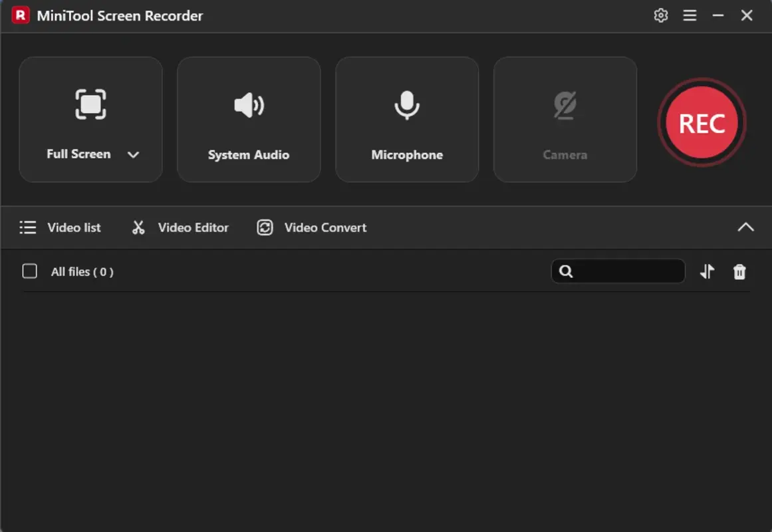
Task: Toggle Microphone recording on or off
Action: pyautogui.click(x=407, y=120)
